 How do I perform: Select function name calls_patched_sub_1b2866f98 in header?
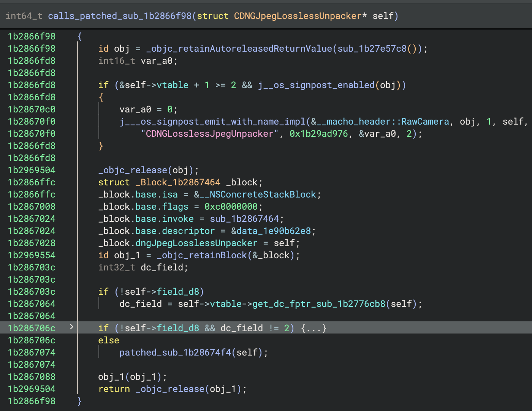[120, 16]
